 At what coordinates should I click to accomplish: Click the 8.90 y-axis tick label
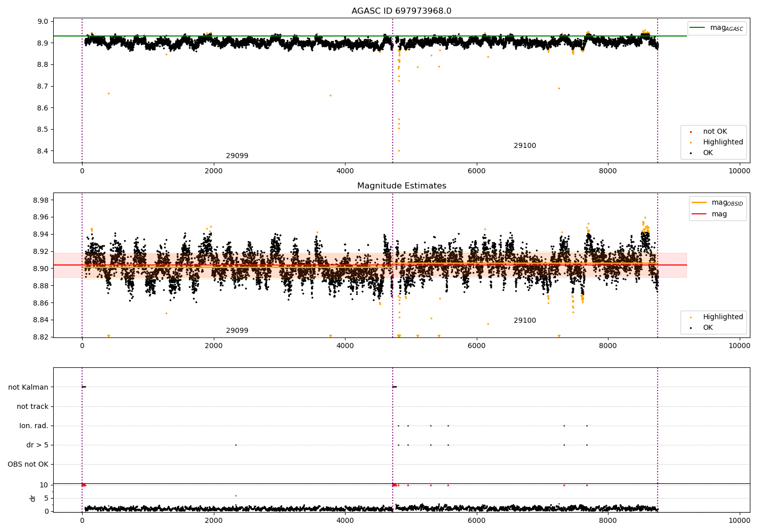(x=42, y=269)
